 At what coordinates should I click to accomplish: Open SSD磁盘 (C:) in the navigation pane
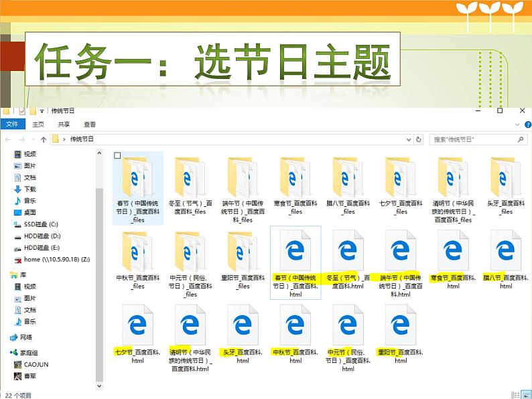(41, 224)
